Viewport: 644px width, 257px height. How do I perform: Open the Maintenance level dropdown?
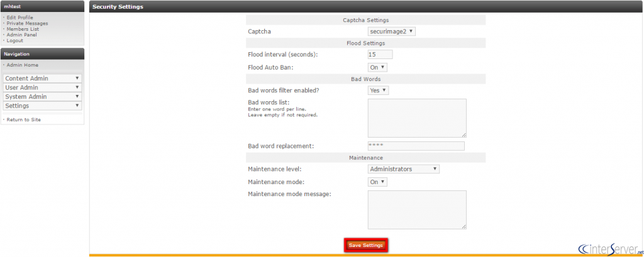pos(404,169)
